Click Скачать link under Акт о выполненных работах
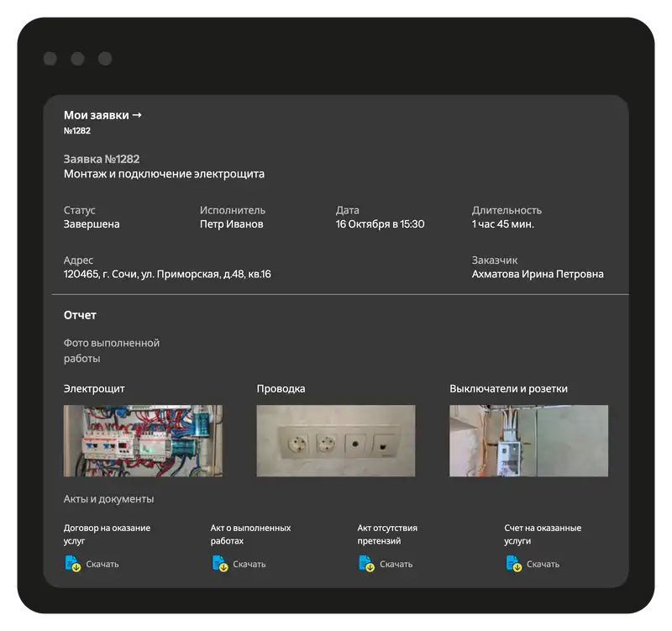 [249, 564]
